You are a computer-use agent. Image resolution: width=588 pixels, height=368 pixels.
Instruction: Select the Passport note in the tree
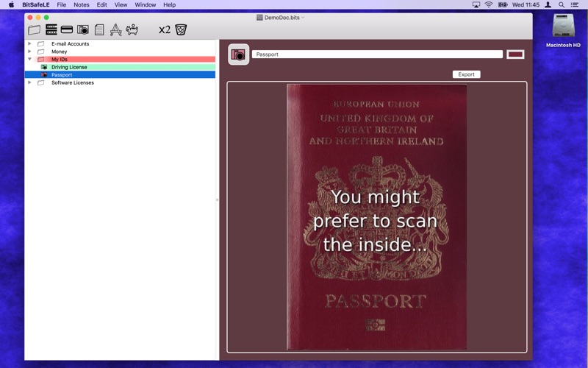click(x=120, y=75)
